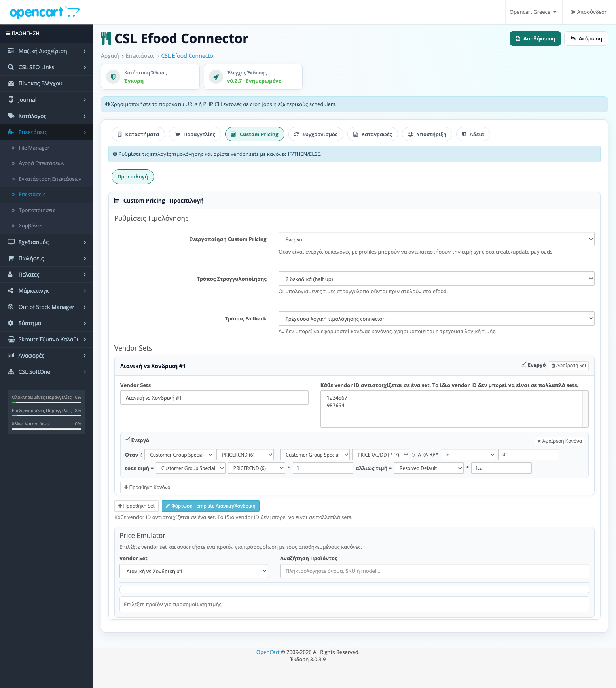The image size is (616, 688).
Task: Open the Resolved Default dropdown
Action: [429, 468]
